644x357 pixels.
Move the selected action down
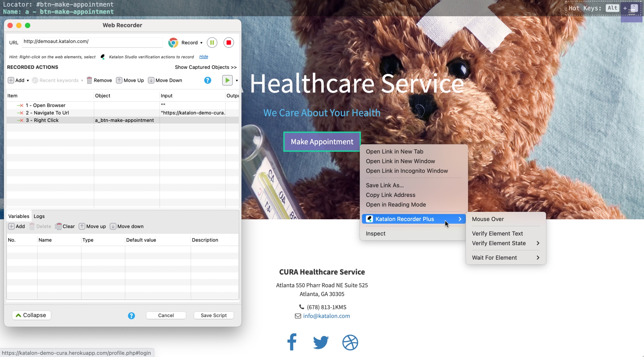pos(165,80)
